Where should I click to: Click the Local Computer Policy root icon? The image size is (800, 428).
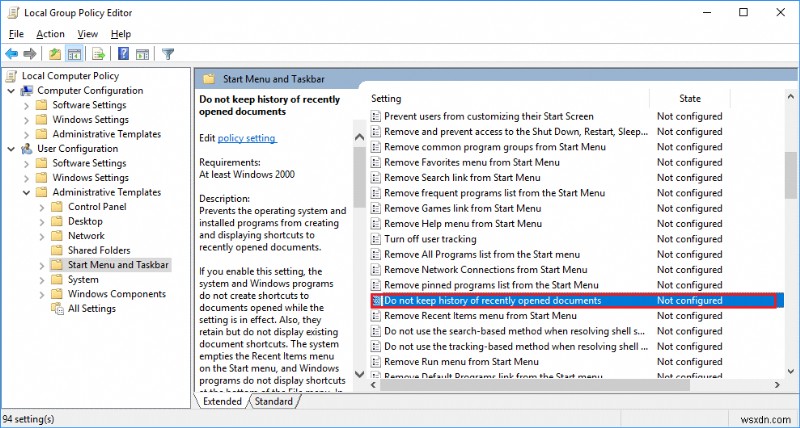pos(11,76)
